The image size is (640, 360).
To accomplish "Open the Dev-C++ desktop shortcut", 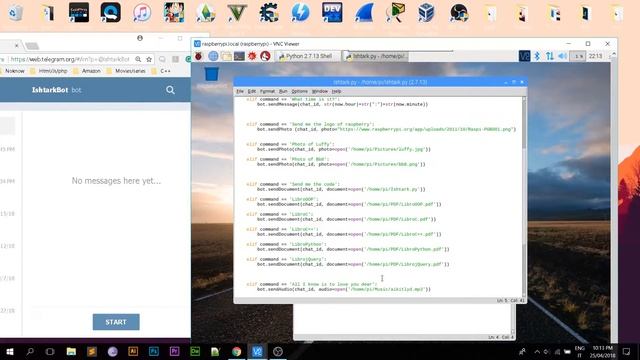I will coord(332,13).
